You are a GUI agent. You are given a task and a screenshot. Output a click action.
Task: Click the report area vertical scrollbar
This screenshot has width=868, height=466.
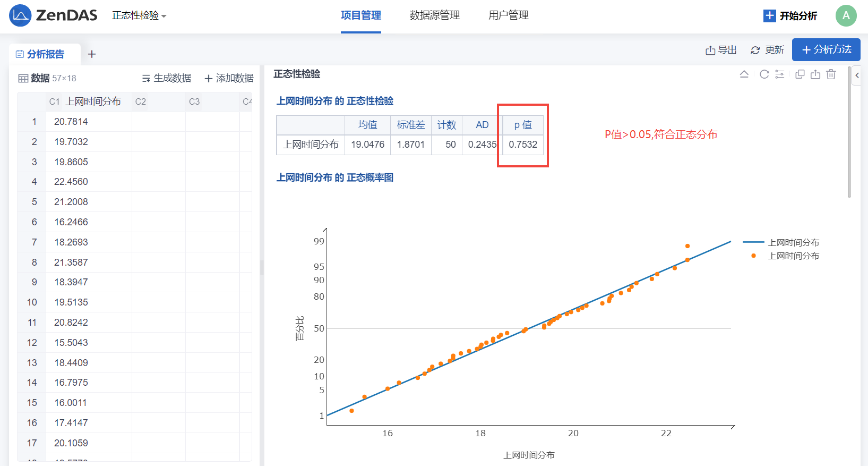click(x=849, y=133)
